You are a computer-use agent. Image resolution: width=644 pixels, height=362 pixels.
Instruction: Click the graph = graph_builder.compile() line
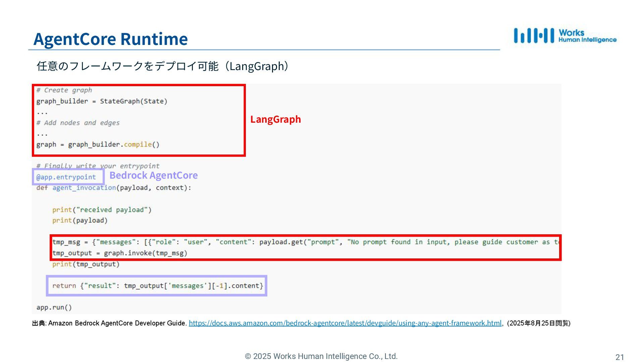tap(98, 144)
